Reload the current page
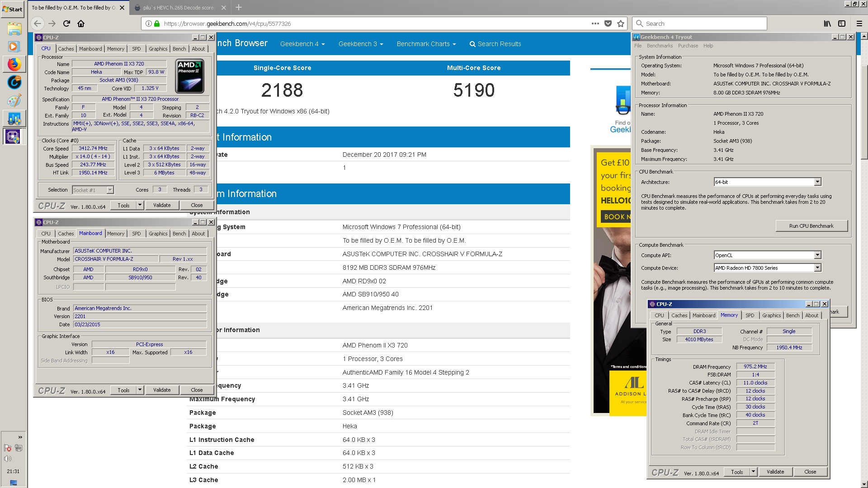868x488 pixels. pyautogui.click(x=66, y=23)
